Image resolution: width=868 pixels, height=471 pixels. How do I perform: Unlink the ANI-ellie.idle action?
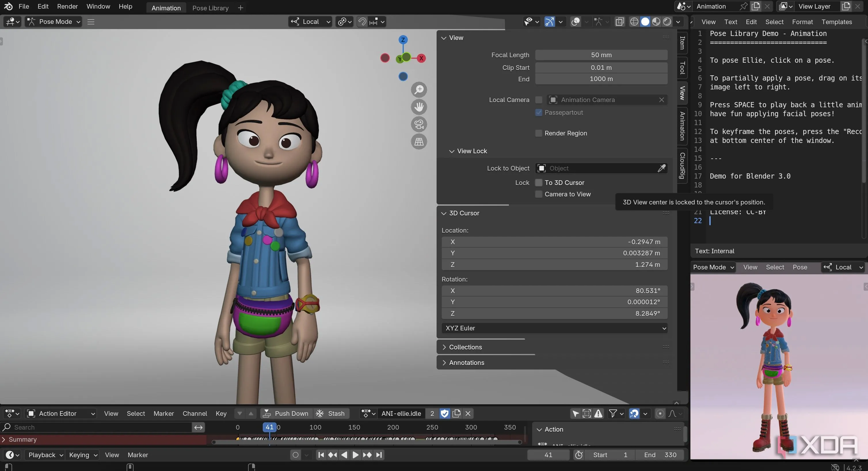pyautogui.click(x=468, y=413)
